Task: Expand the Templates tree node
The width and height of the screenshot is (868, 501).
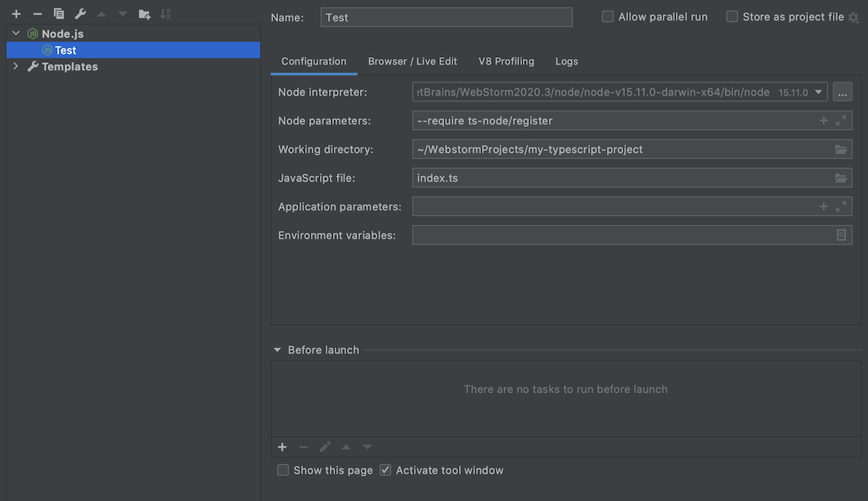Action: tap(16, 66)
